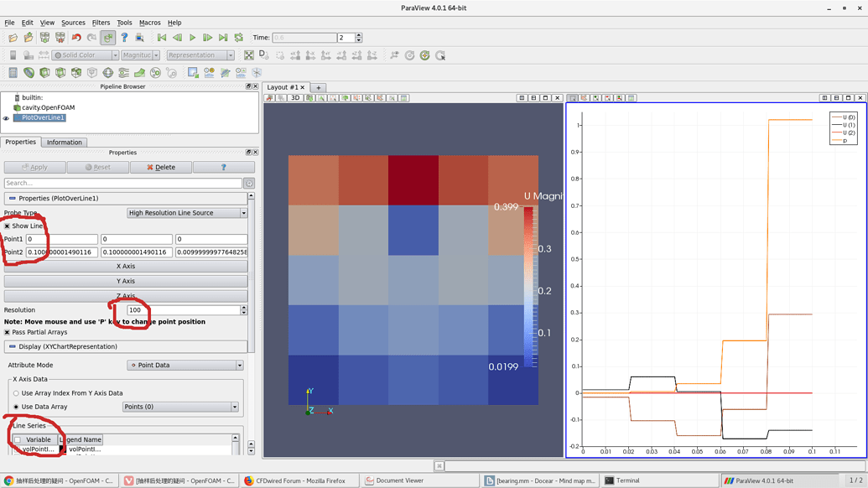This screenshot has width=868, height=488.
Task: Open a file using the folder toolbar icon
Action: (x=13, y=37)
